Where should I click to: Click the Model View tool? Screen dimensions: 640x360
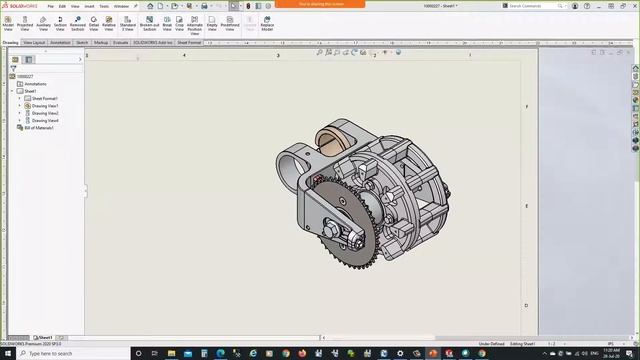click(x=8, y=24)
